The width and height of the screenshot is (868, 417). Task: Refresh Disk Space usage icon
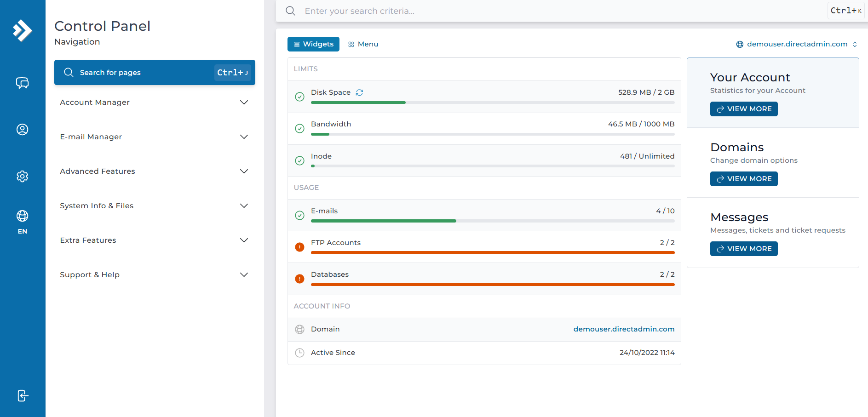[x=359, y=92]
